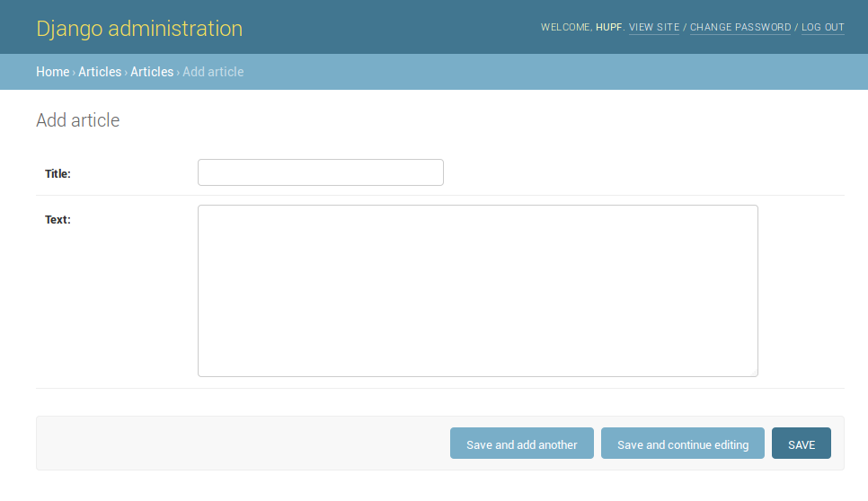The height and width of the screenshot is (501, 868).
Task: Click the Add article breadcrumb text
Action: pyautogui.click(x=213, y=72)
